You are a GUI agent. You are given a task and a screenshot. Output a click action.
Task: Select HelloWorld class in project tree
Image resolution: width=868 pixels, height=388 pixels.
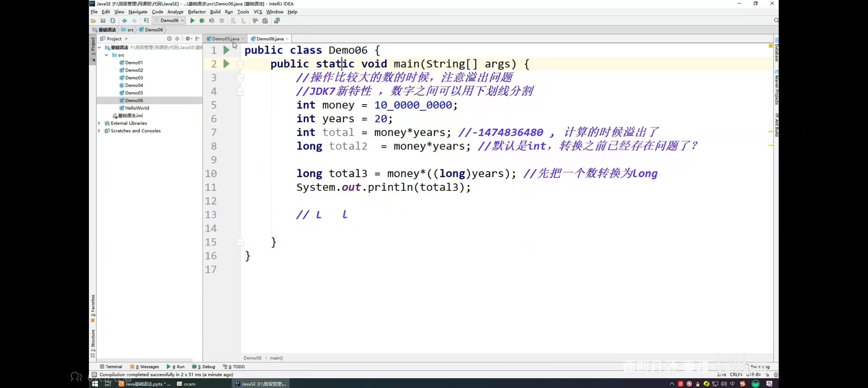click(137, 108)
